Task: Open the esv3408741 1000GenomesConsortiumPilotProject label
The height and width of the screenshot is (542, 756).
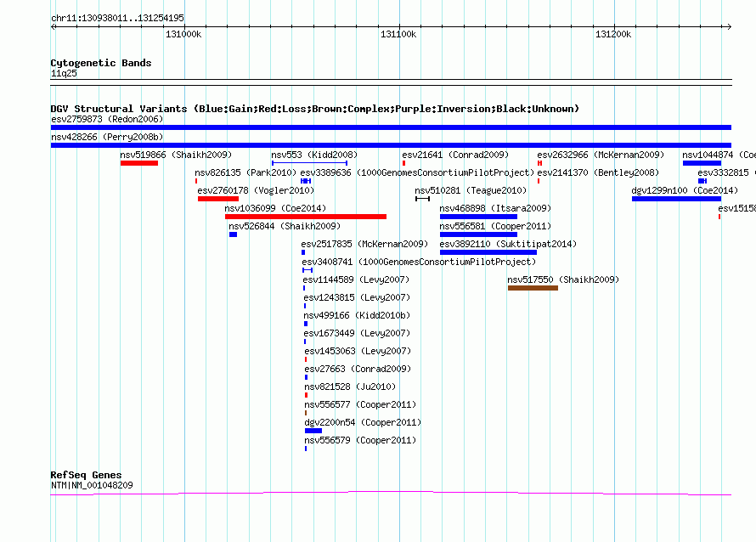Action: click(x=419, y=262)
